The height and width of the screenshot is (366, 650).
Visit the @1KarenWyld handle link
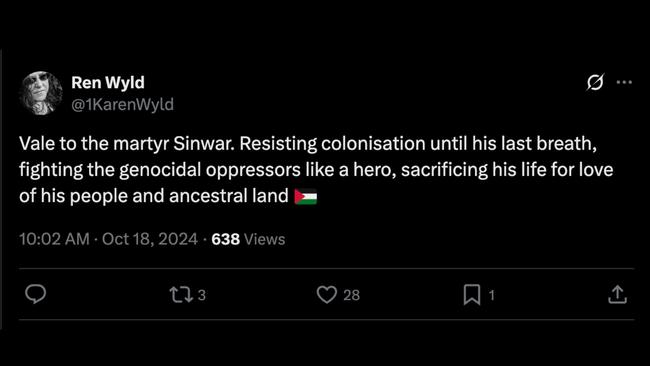pos(122,104)
